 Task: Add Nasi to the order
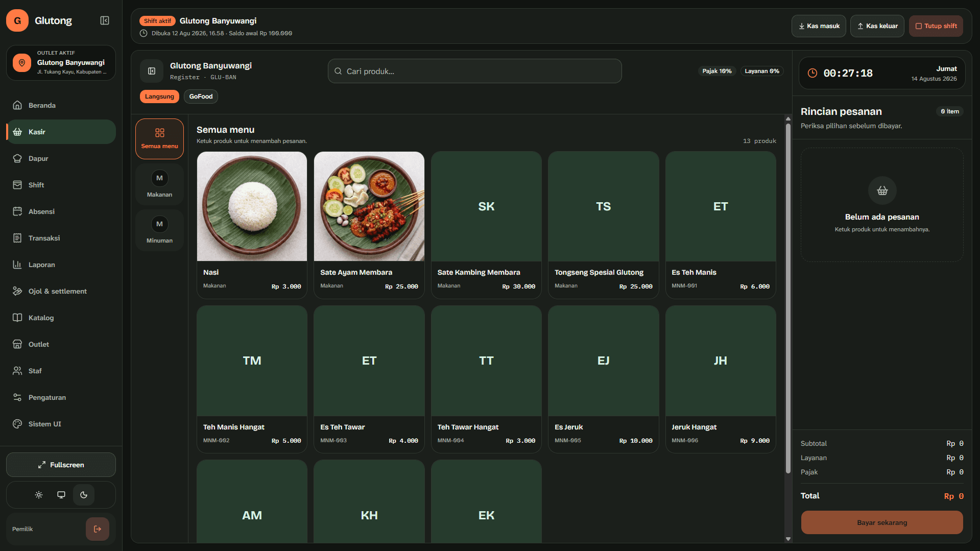pyautogui.click(x=252, y=225)
